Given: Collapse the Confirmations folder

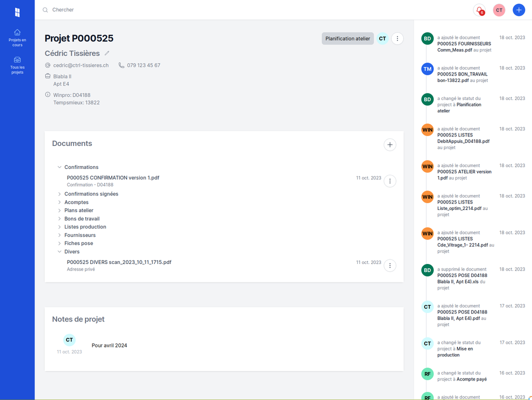Looking at the screenshot, I should (x=59, y=167).
